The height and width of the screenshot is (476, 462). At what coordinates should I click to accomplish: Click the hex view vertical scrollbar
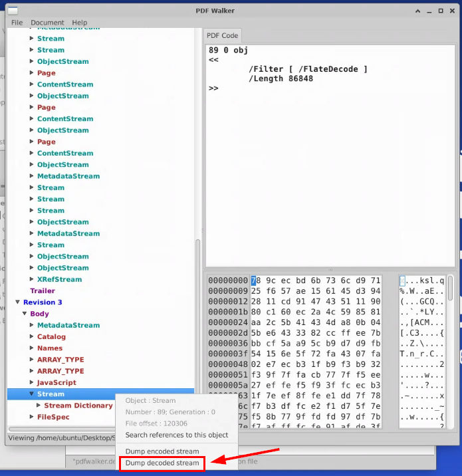pyautogui.click(x=450, y=288)
